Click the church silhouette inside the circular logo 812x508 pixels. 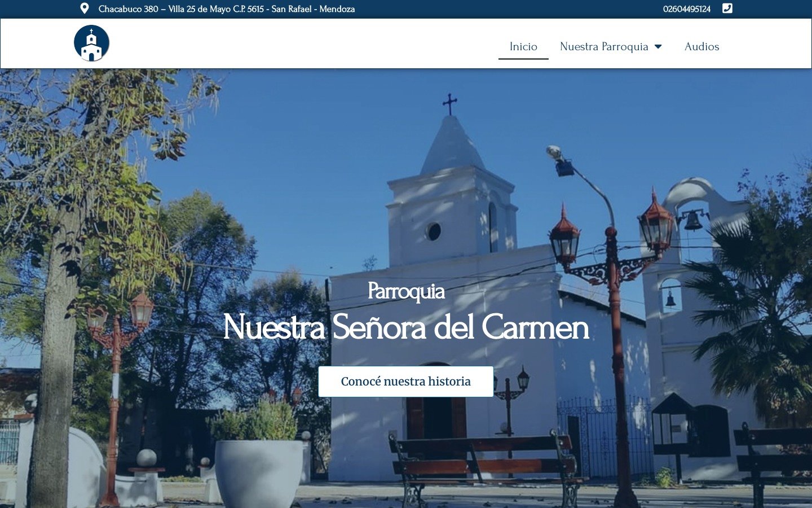(92, 44)
